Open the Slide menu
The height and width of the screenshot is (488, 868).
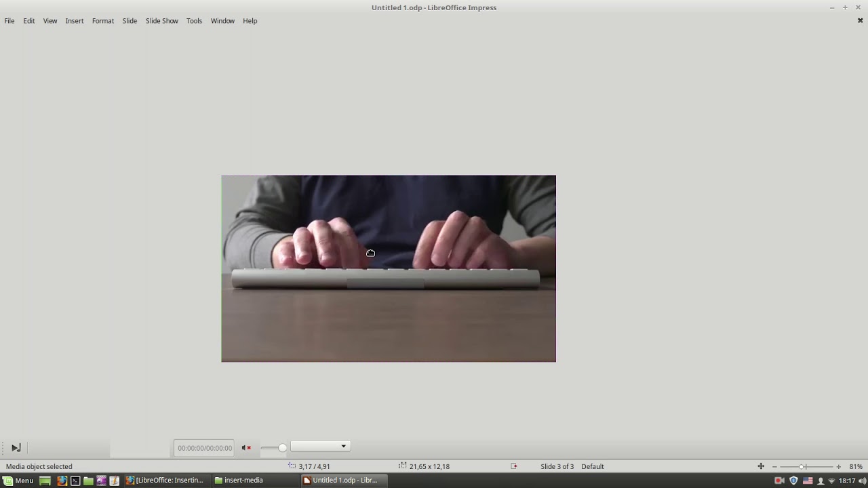[x=130, y=21]
